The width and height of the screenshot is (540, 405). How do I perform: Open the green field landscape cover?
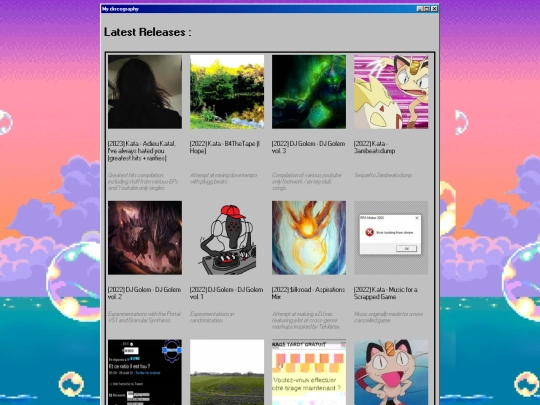[x=227, y=372]
